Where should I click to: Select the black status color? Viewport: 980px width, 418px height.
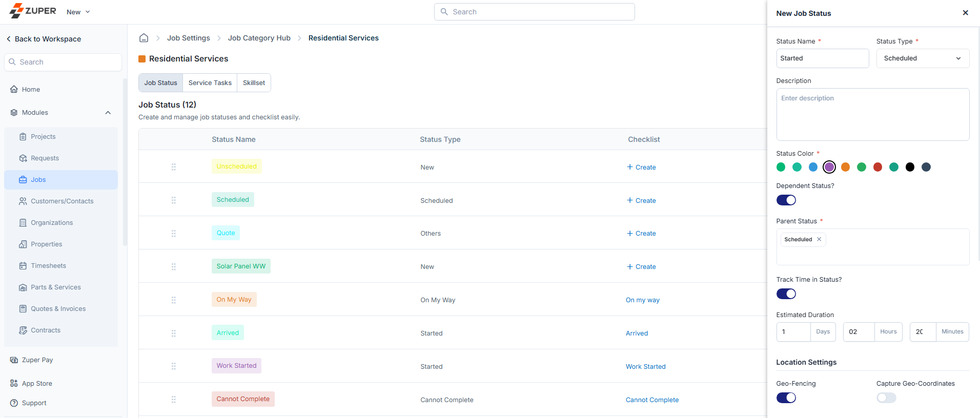point(910,167)
